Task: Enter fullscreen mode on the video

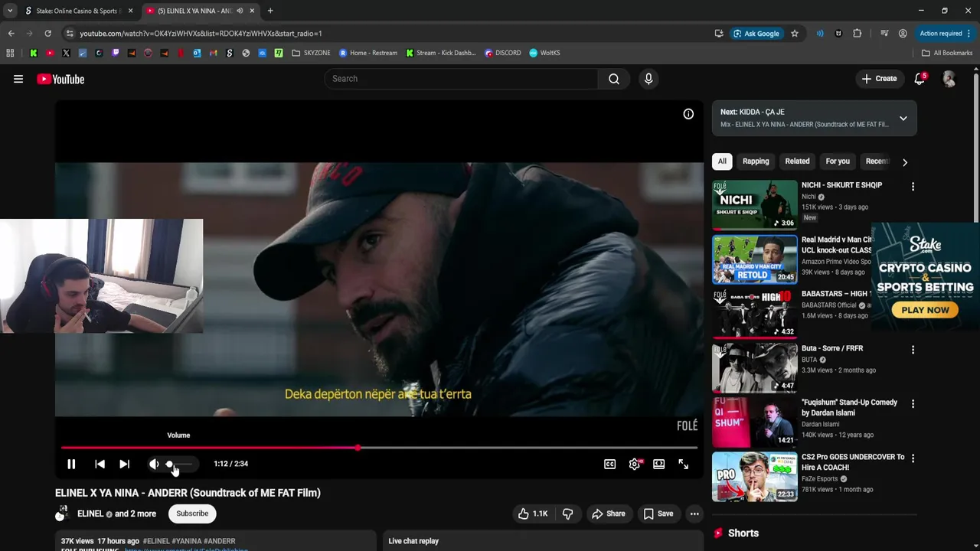Action: (x=683, y=464)
